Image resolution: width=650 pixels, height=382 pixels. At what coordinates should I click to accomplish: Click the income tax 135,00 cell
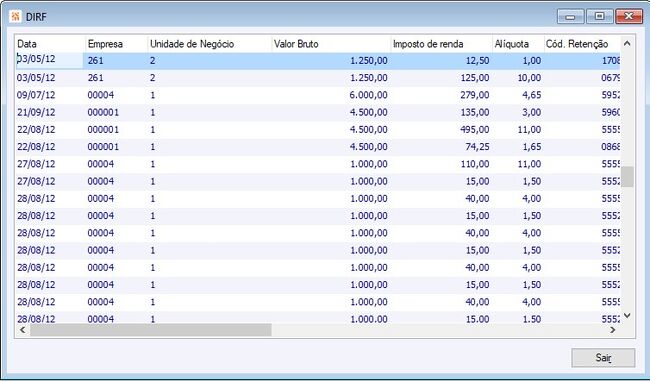[475, 112]
